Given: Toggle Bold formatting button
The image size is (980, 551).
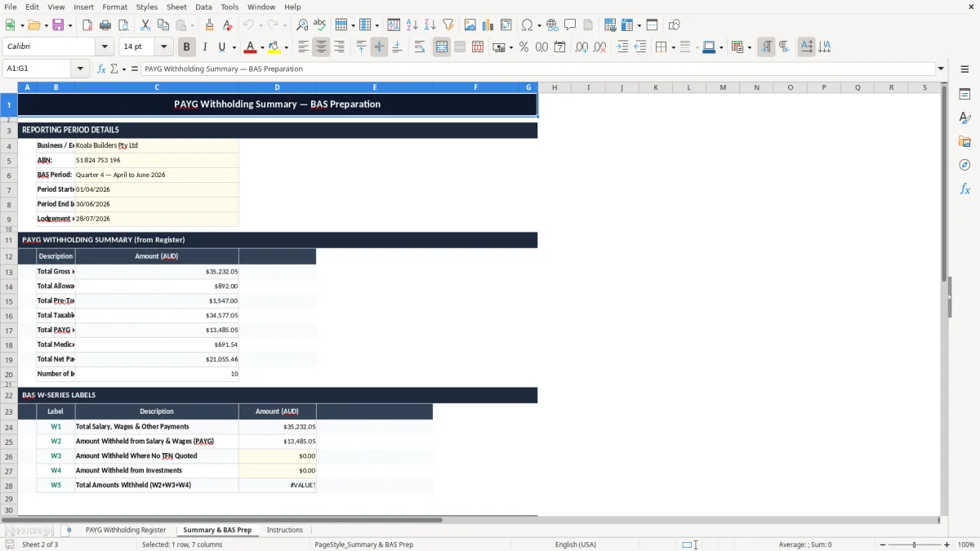Looking at the screenshot, I should coord(186,47).
